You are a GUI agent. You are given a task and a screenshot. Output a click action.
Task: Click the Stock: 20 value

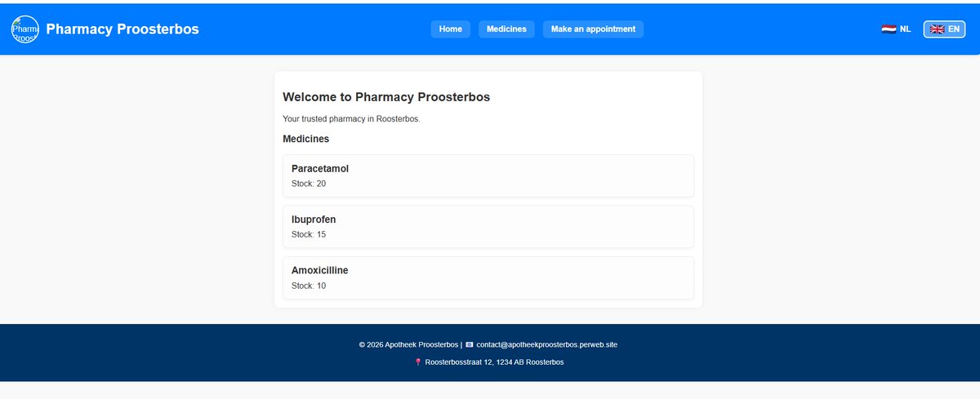pos(309,184)
